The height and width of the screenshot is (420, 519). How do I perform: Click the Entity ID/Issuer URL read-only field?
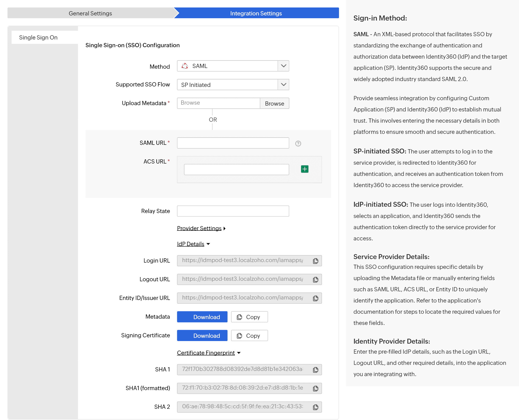(249, 298)
